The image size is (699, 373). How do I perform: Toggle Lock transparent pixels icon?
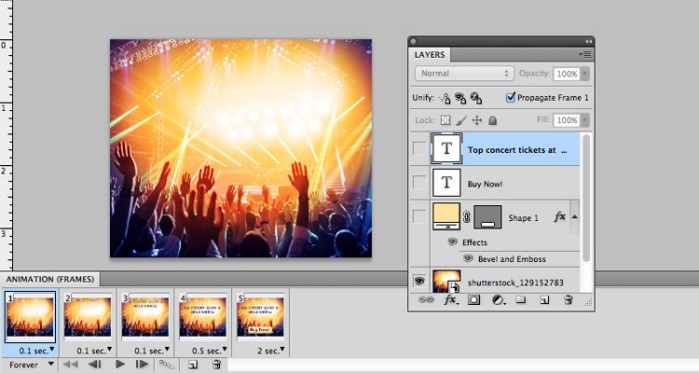[445, 120]
